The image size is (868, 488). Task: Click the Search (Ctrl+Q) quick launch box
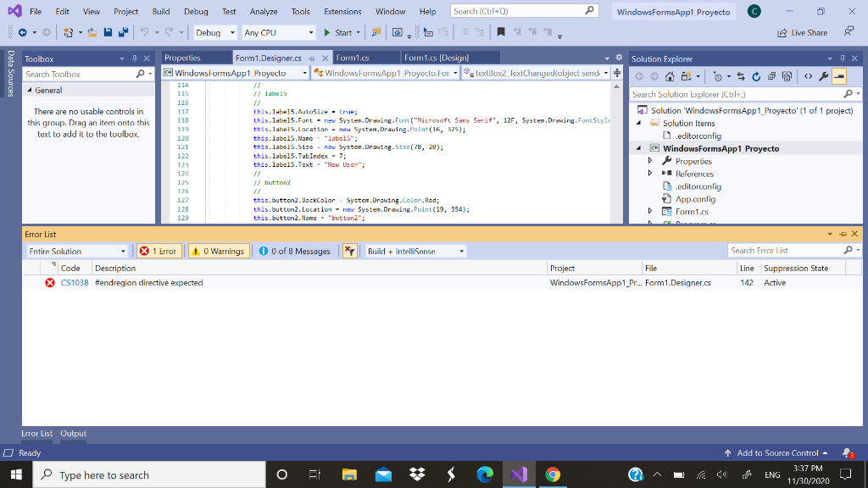[524, 11]
